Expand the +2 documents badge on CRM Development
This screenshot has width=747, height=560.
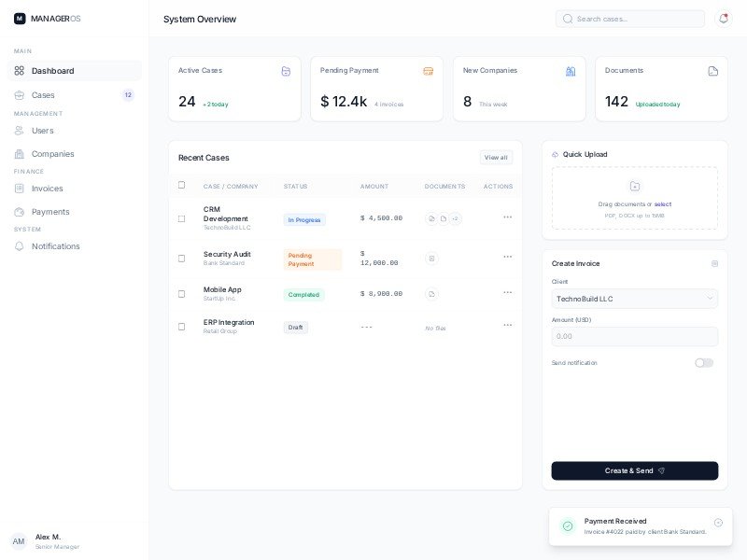coord(456,218)
